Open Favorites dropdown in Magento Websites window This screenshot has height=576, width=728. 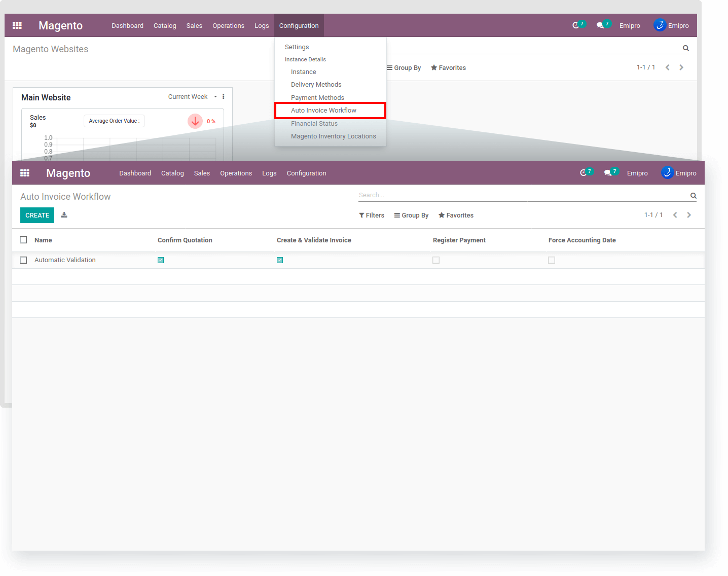tap(448, 68)
